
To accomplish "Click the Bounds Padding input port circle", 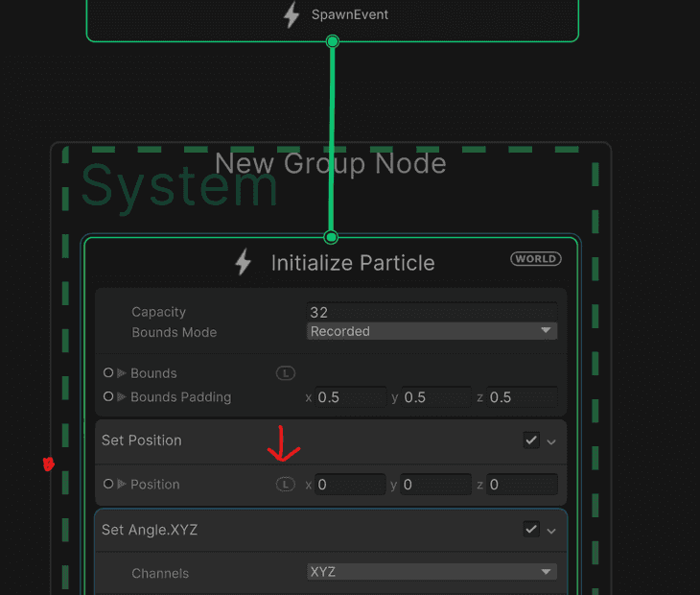I will [x=108, y=397].
